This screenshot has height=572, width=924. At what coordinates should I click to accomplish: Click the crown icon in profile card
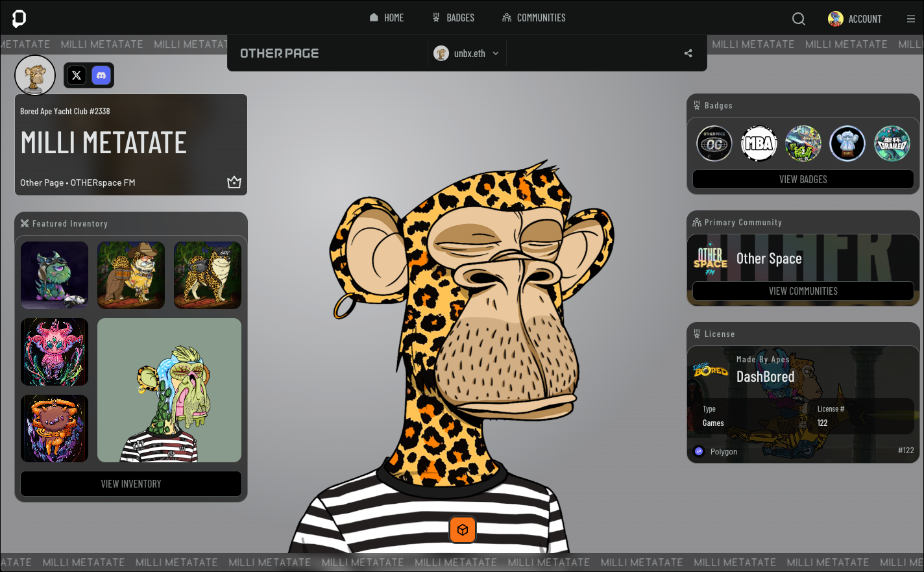[x=234, y=182]
